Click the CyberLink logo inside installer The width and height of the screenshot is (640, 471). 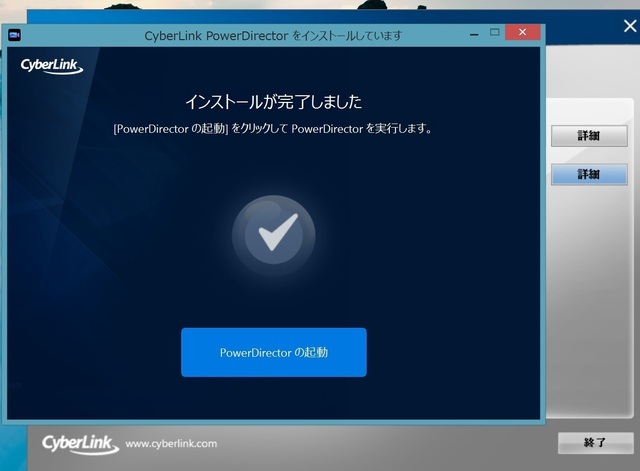pos(51,66)
